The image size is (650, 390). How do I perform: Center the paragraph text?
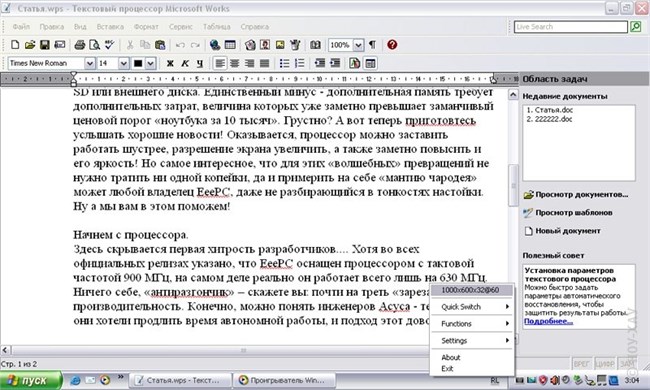coord(235,63)
